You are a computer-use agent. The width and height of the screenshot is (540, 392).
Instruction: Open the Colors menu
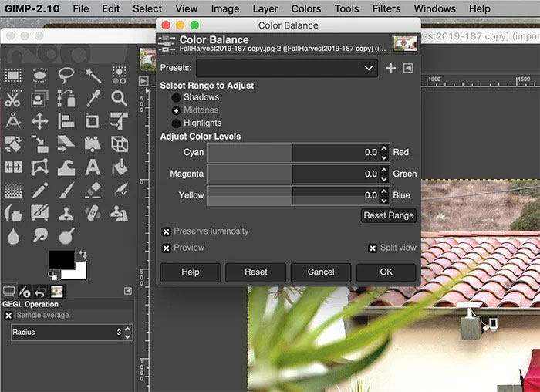click(305, 8)
